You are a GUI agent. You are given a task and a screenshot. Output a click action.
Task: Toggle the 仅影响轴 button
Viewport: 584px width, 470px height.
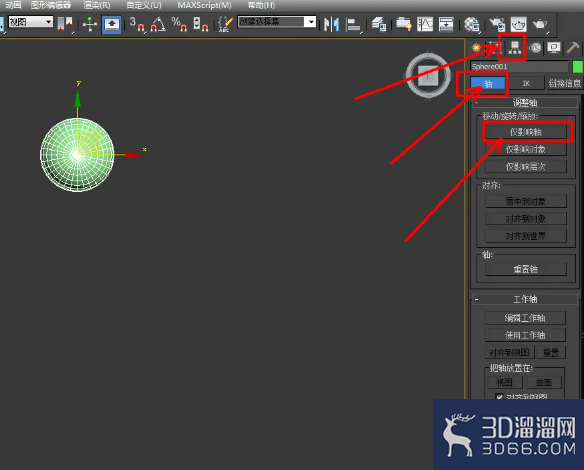click(526, 132)
